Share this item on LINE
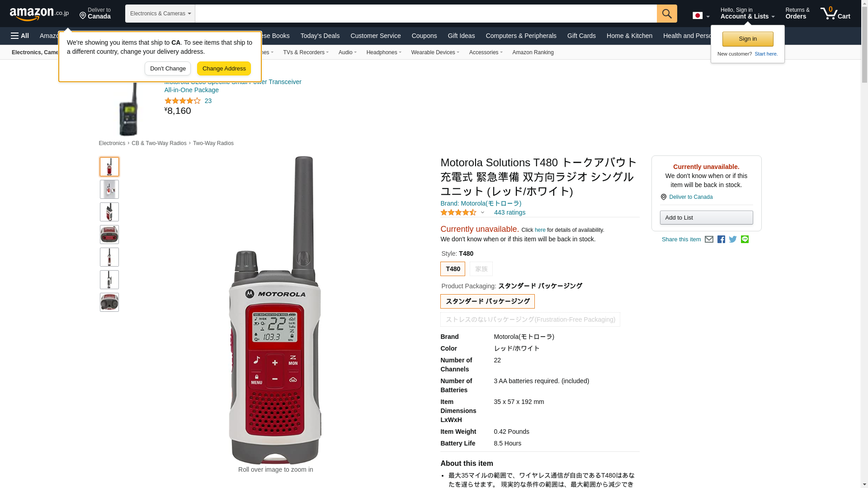The height and width of the screenshot is (488, 868). [x=745, y=239]
